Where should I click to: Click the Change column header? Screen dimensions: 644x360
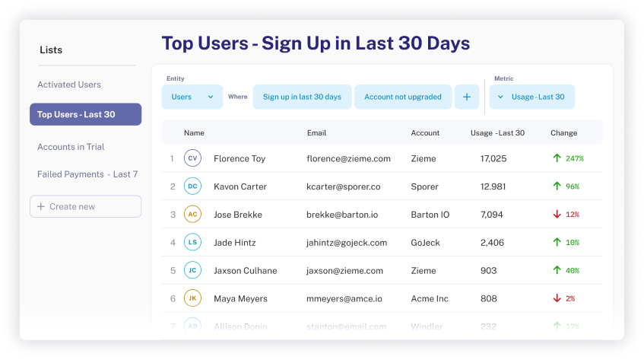click(x=563, y=132)
